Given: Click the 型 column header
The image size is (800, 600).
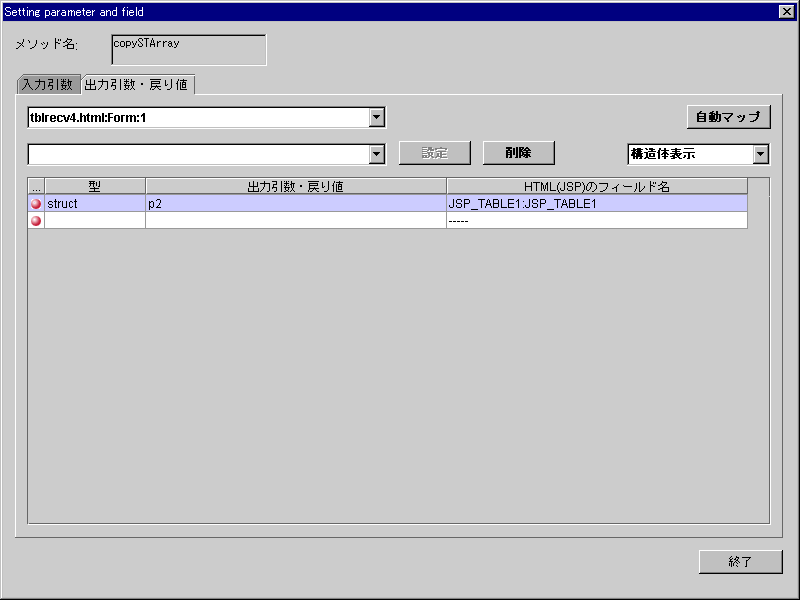Looking at the screenshot, I should coord(95,186).
